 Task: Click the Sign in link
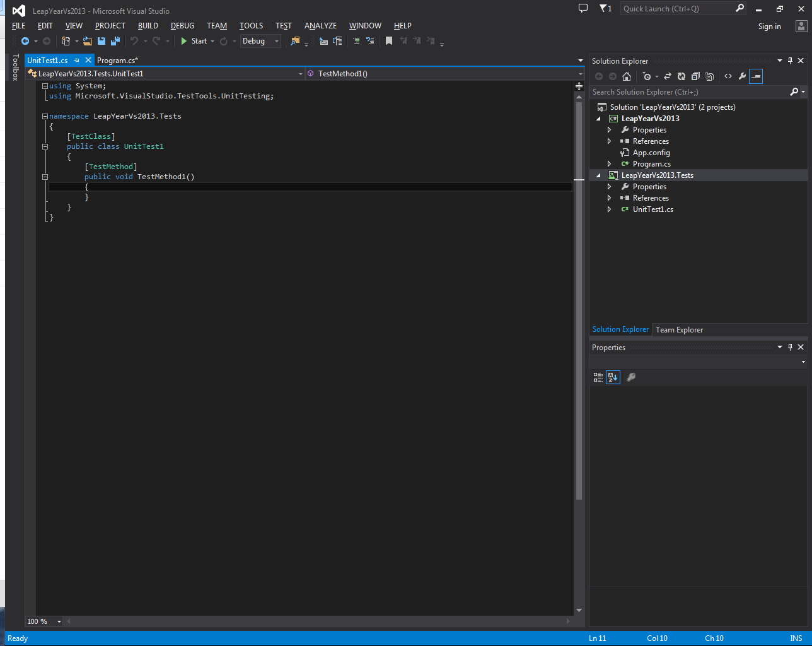pyautogui.click(x=769, y=26)
